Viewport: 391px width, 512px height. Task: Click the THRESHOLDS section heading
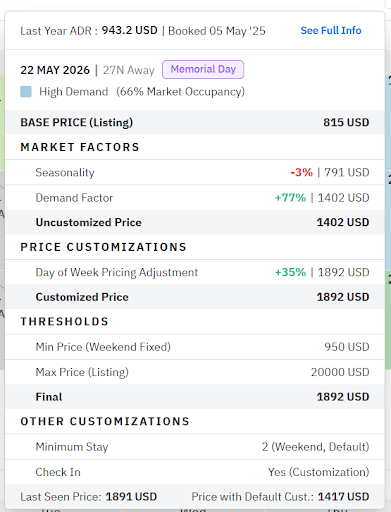pyautogui.click(x=65, y=321)
